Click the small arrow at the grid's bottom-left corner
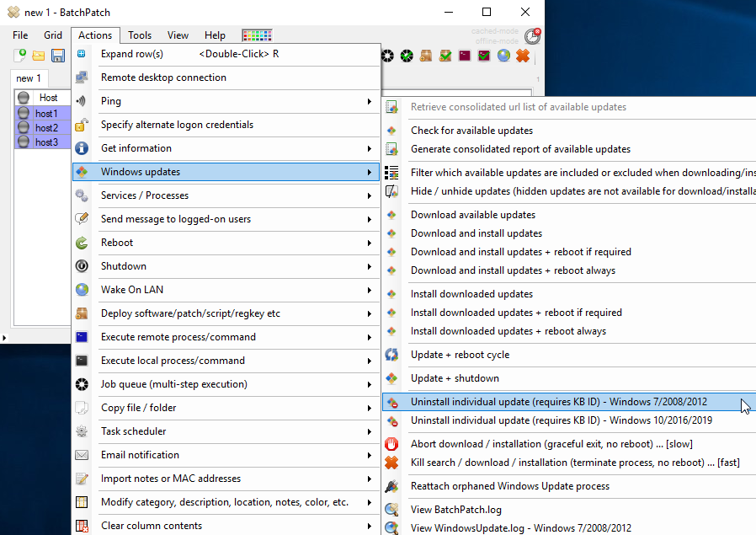 click(4, 338)
